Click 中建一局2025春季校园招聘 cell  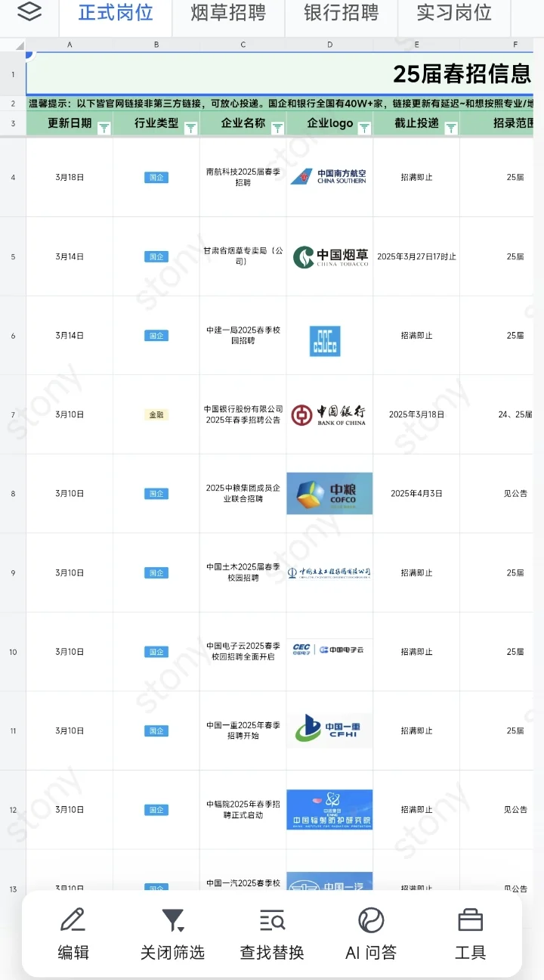tap(243, 335)
